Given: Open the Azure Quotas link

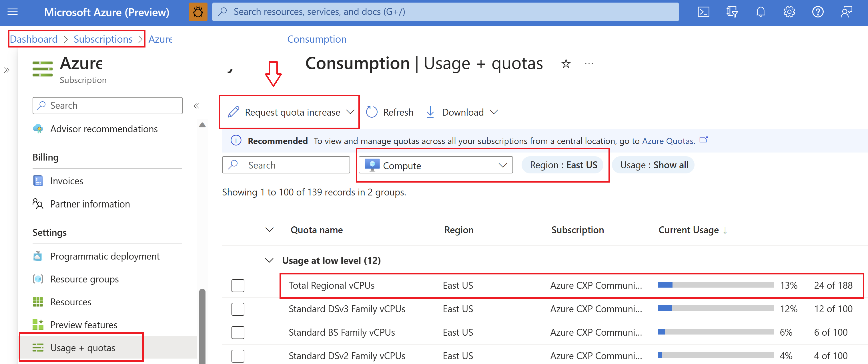Looking at the screenshot, I should (x=669, y=141).
